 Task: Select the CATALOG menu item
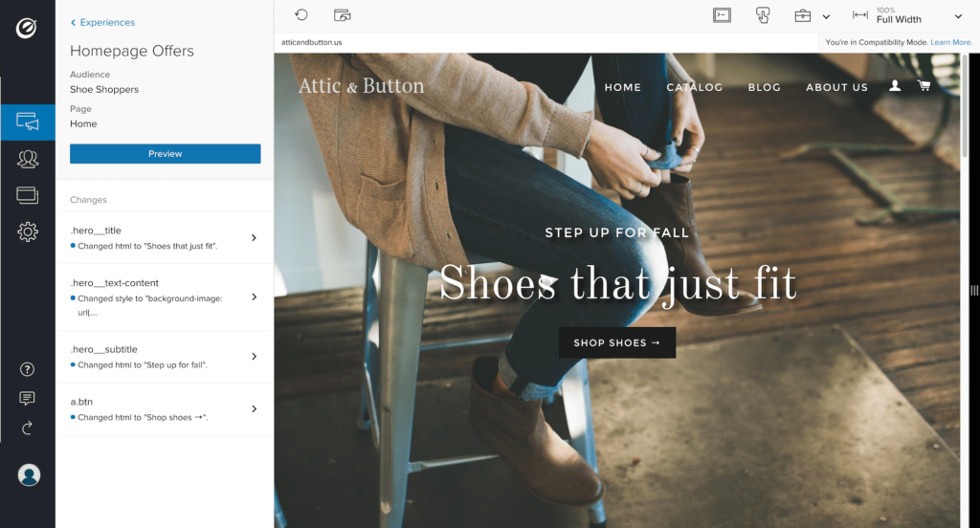coord(694,87)
